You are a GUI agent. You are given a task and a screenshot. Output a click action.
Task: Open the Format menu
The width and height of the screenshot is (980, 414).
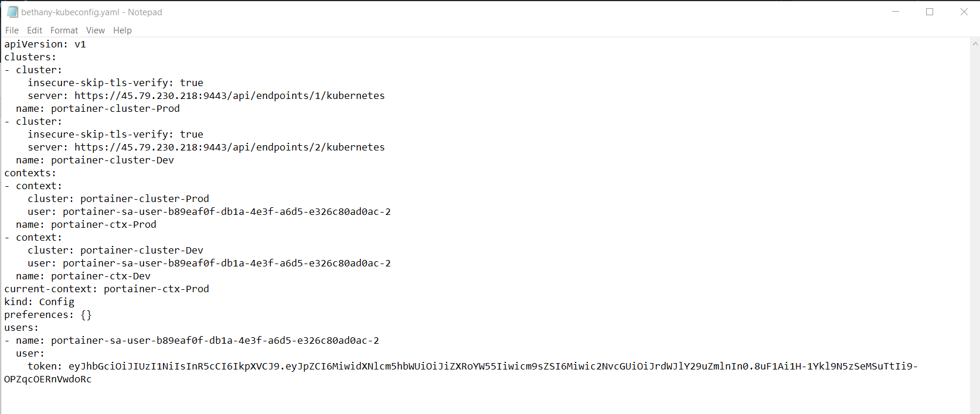(x=64, y=30)
